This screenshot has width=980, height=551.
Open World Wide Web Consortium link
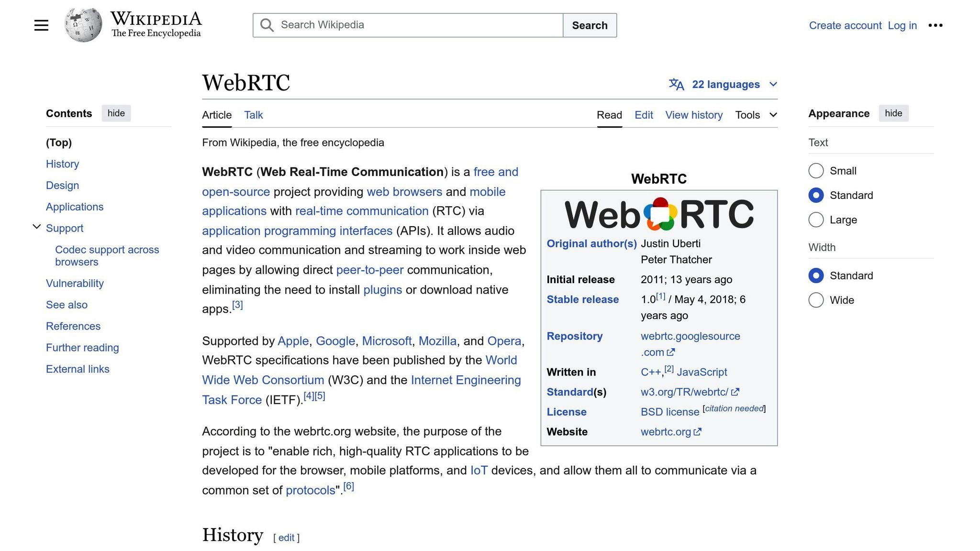(x=359, y=370)
